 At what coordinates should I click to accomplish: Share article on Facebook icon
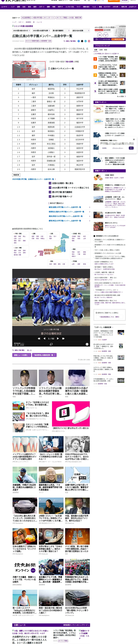(79, 41)
